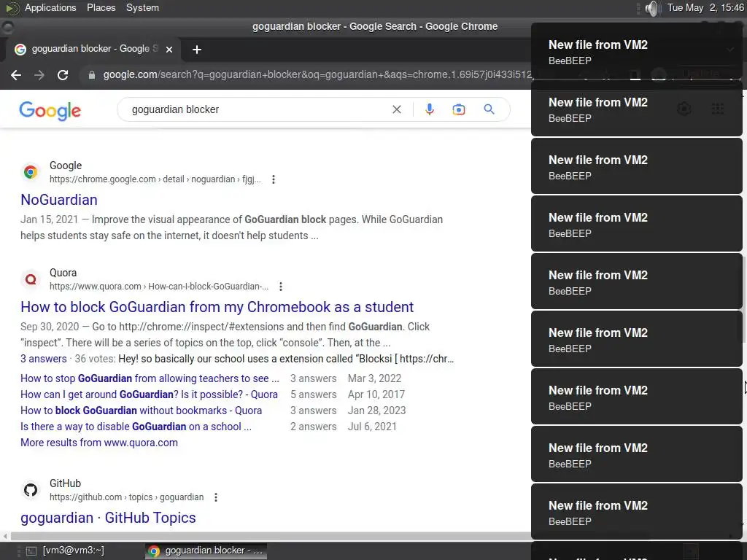
Task: Open a new tab with plus icon
Action: [197, 50]
